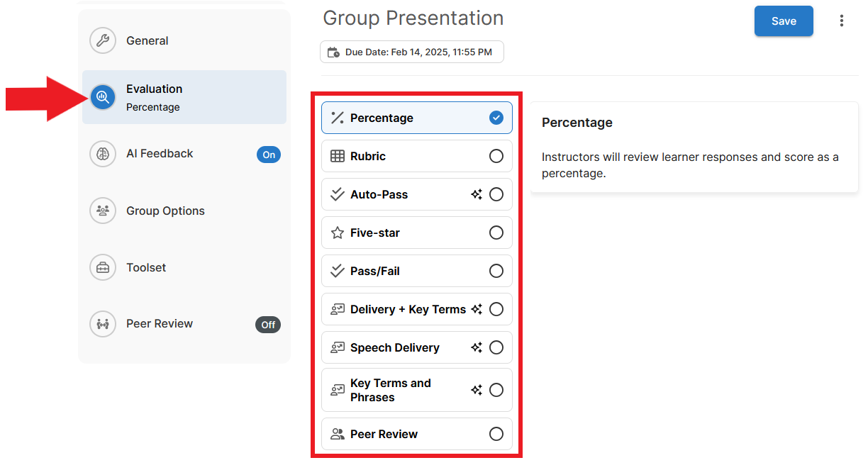The width and height of the screenshot is (868, 470).
Task: Toggle the AI Feedback On badge
Action: tap(269, 155)
